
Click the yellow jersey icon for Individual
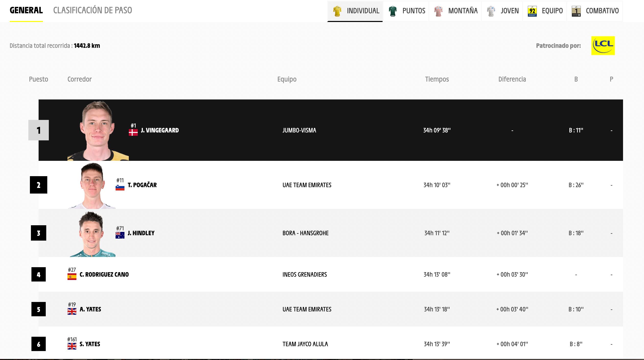(x=337, y=11)
